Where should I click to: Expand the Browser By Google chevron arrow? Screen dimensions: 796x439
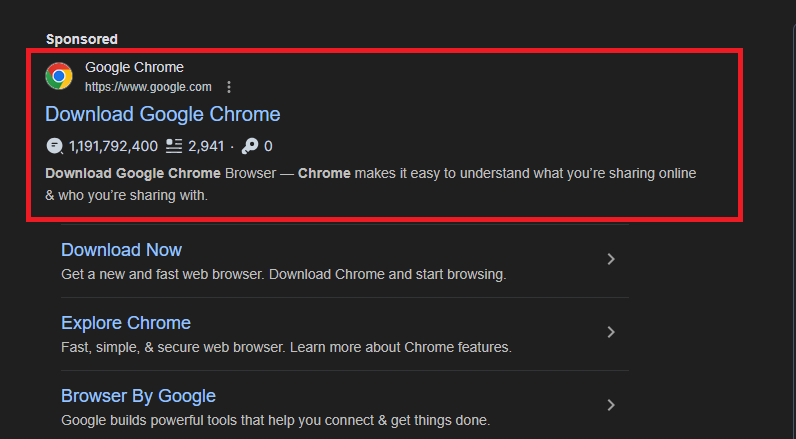(611, 405)
